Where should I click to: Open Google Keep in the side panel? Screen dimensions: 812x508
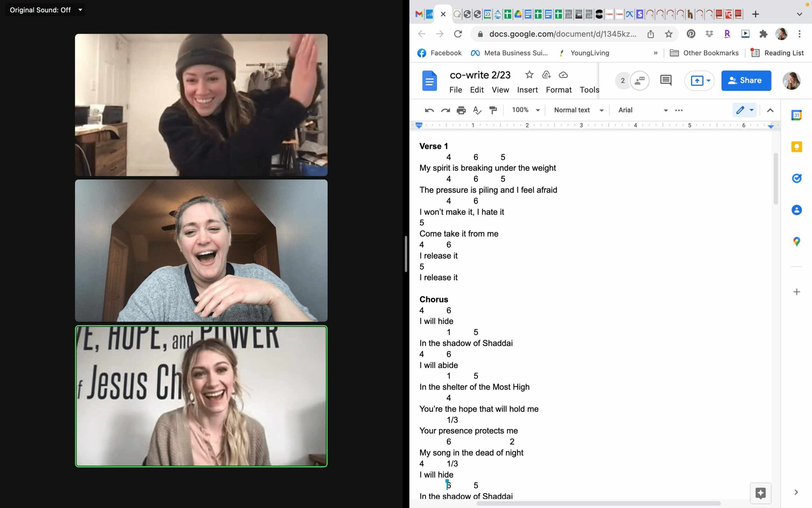(797, 147)
